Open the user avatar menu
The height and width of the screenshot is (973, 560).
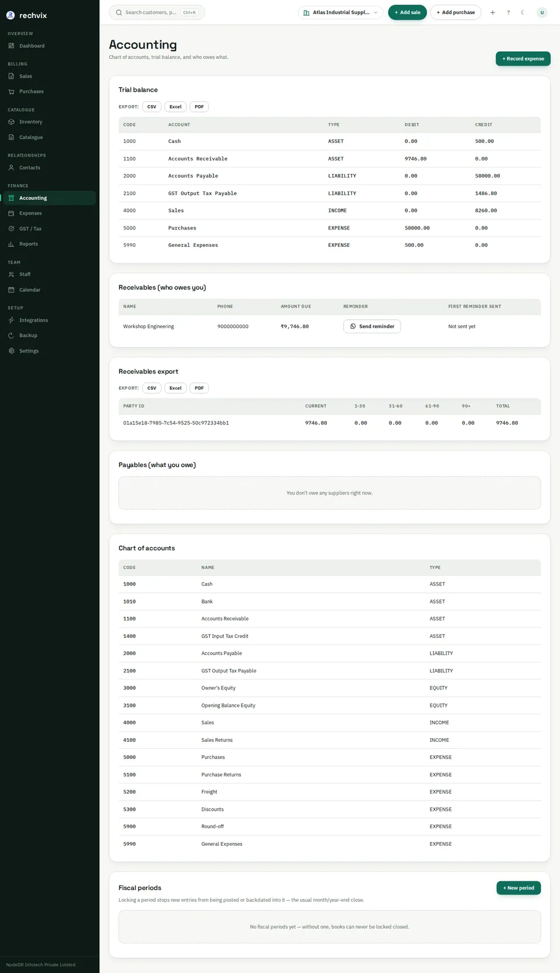point(542,12)
